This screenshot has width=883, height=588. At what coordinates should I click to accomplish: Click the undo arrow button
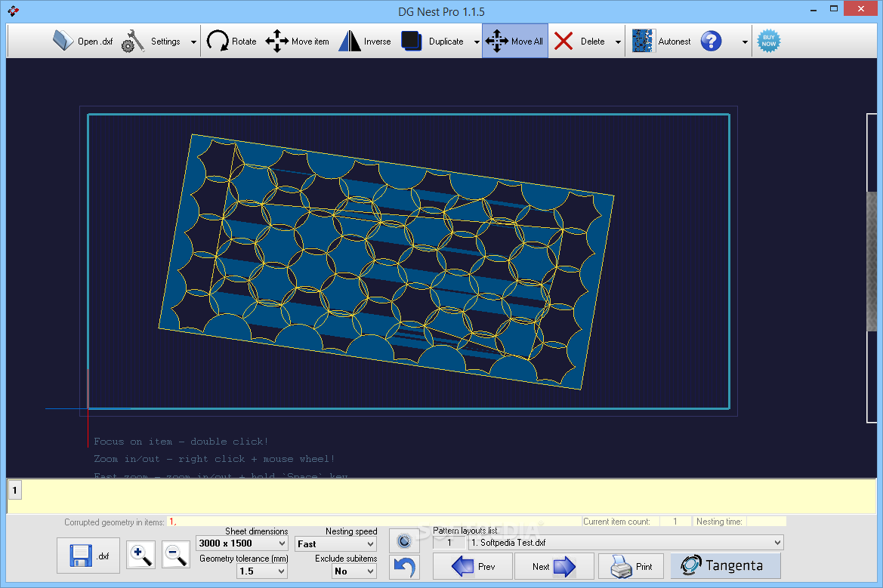(404, 567)
